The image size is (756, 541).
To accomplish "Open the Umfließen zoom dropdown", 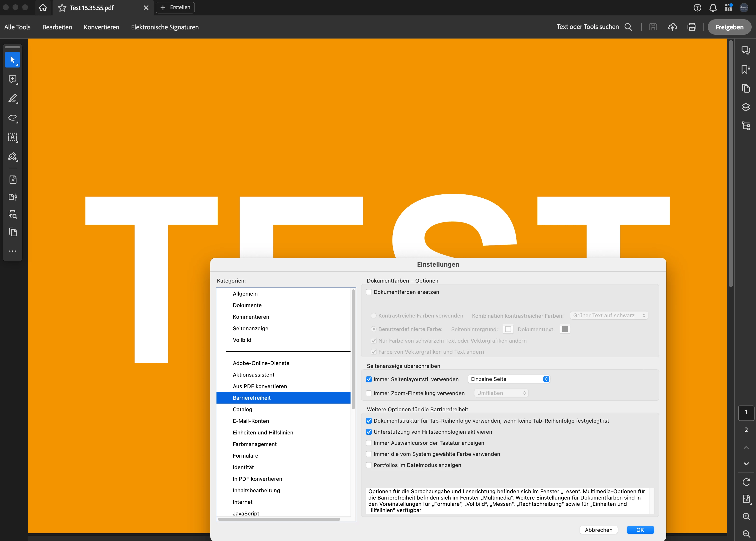I will click(501, 393).
